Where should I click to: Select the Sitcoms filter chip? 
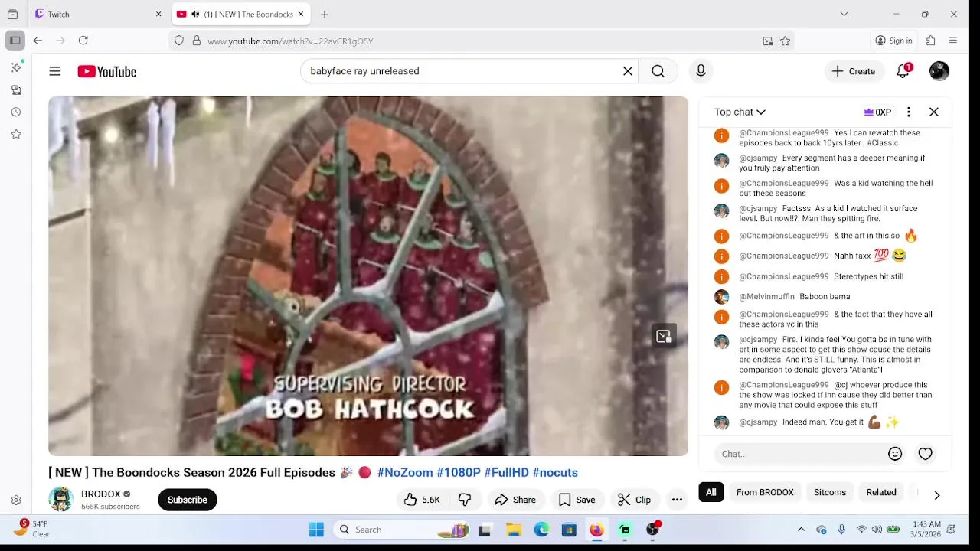point(830,492)
